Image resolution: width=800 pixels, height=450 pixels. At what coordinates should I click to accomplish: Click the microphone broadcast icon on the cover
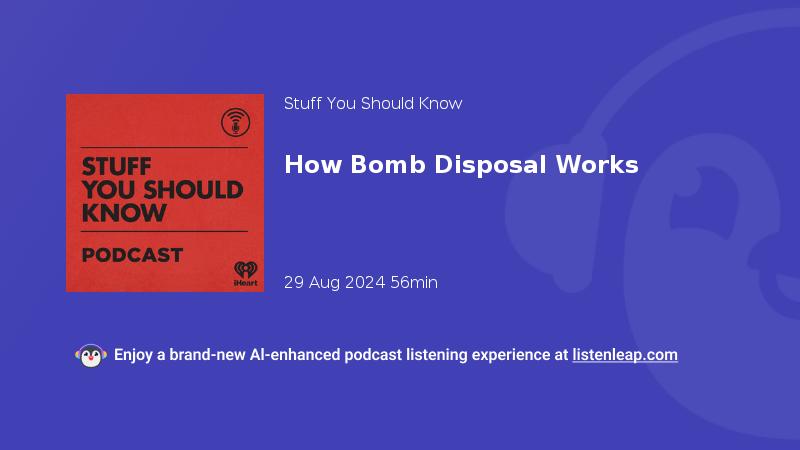click(235, 122)
